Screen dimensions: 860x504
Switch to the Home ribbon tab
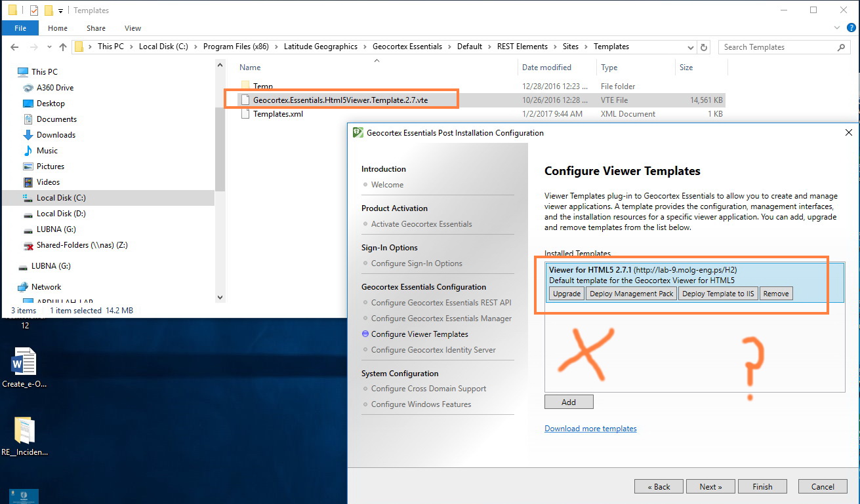(58, 28)
